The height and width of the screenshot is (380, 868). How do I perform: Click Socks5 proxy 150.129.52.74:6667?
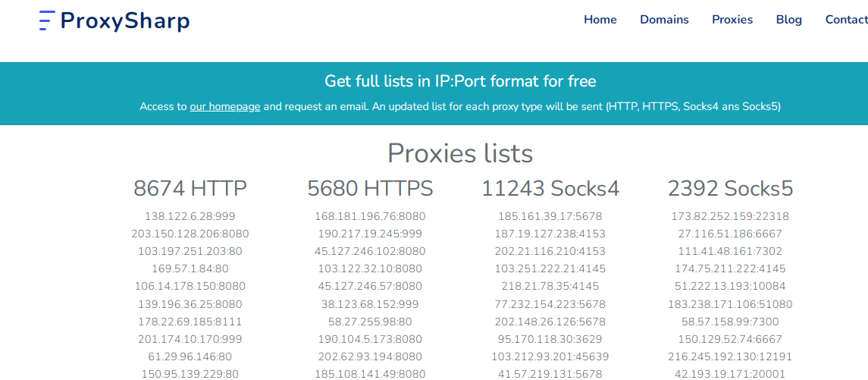point(731,339)
